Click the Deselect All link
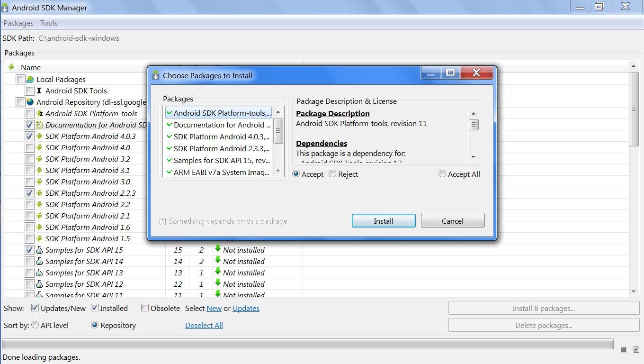 click(204, 325)
